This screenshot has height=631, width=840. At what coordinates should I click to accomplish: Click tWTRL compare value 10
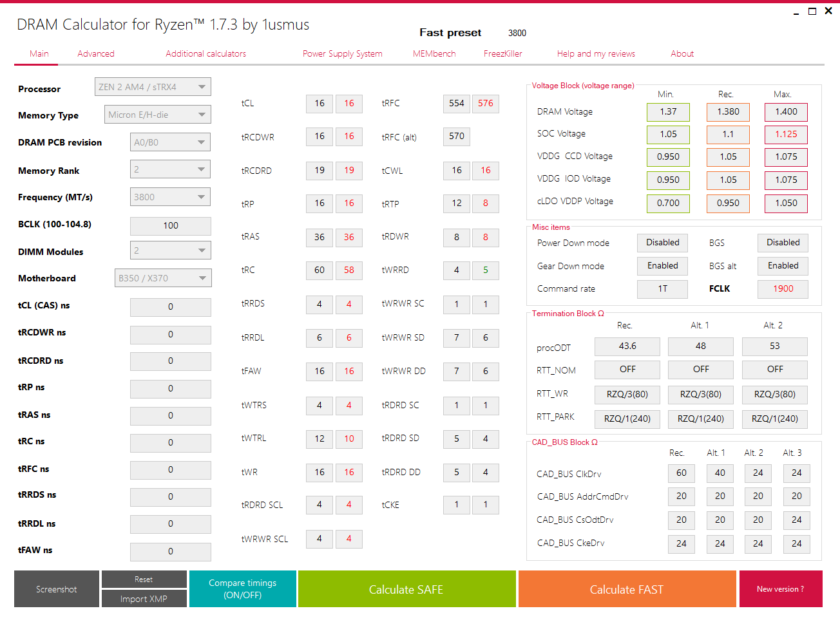(349, 439)
